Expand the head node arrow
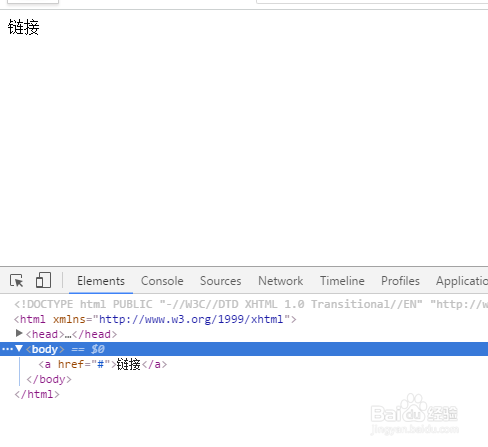 (x=19, y=333)
